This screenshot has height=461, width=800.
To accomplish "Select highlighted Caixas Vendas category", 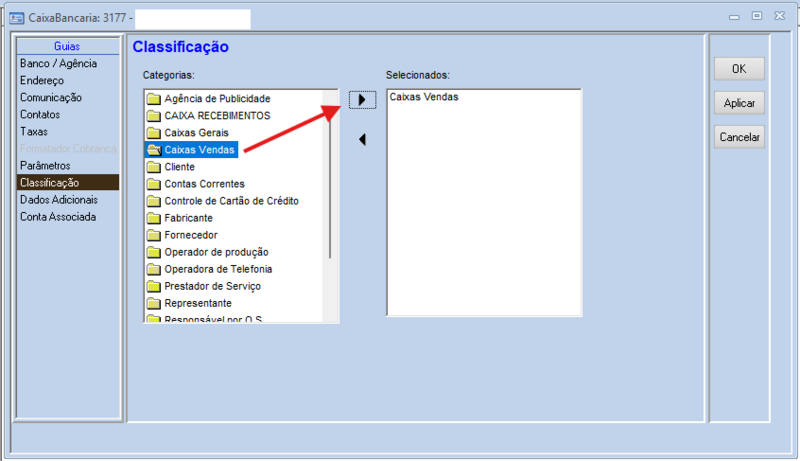I will (x=199, y=150).
